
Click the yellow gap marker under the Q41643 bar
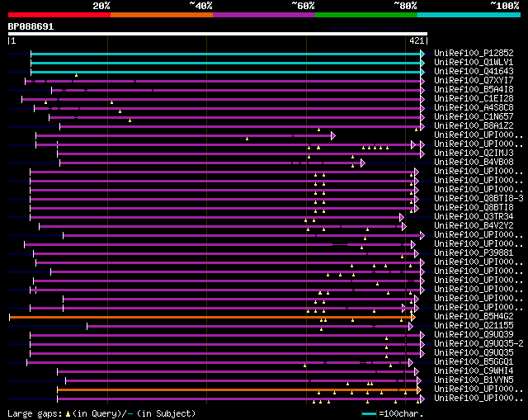click(x=77, y=75)
